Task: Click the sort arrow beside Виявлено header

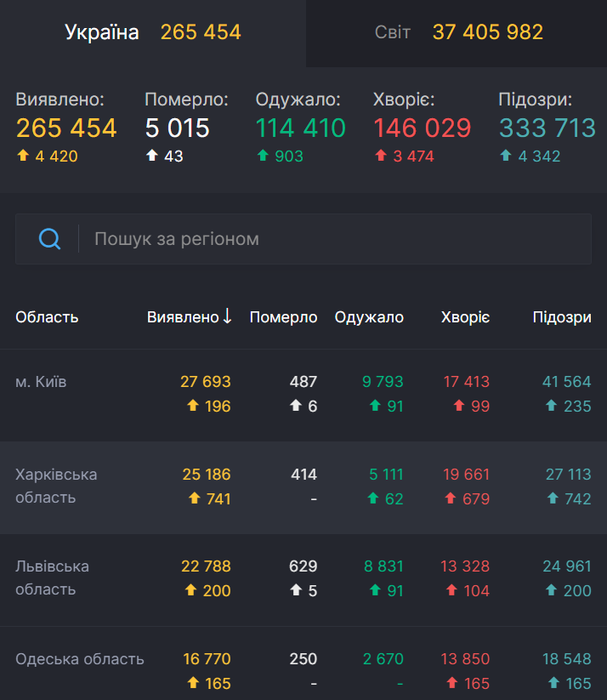Action: point(227,316)
